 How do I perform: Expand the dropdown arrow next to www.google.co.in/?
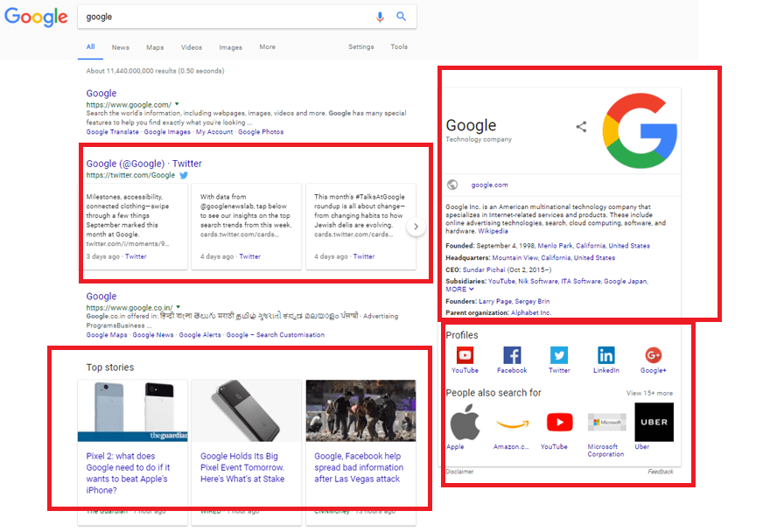point(178,306)
